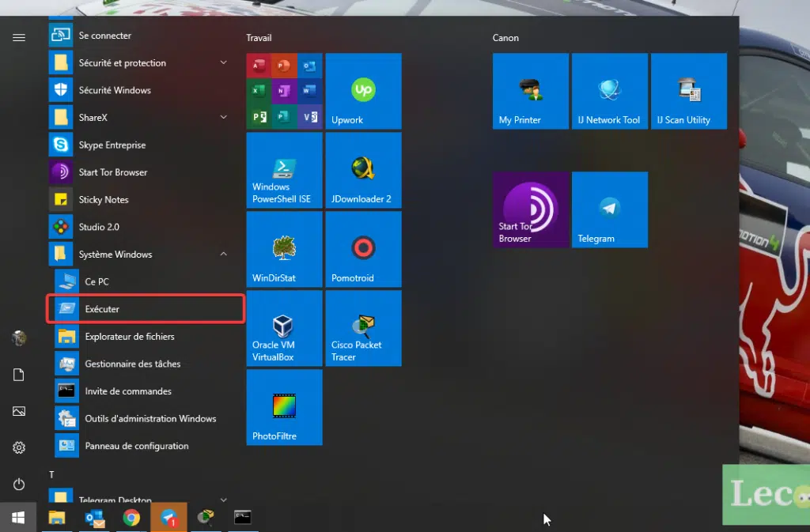The image size is (810, 532).
Task: Open Start Tor Browser tile
Action: (531, 209)
